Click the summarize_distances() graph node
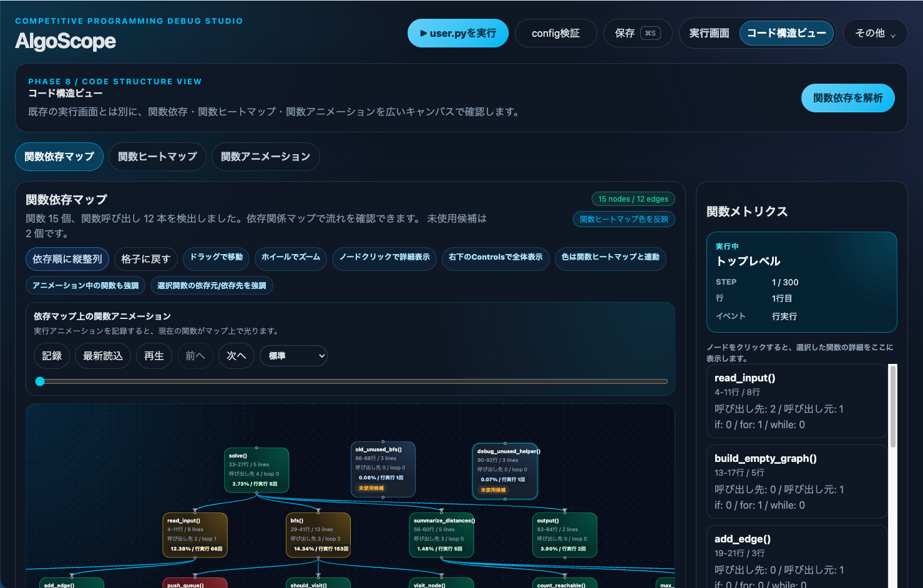Screen dimensions: 923x588 441,536
